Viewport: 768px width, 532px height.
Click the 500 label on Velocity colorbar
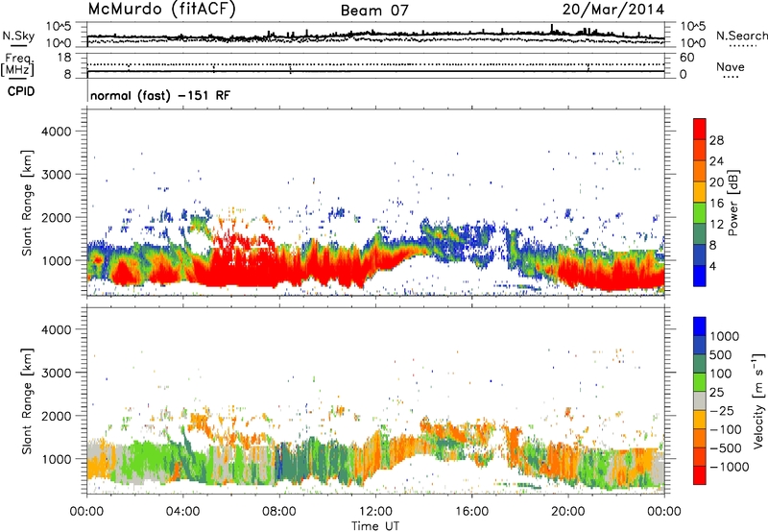[721, 354]
